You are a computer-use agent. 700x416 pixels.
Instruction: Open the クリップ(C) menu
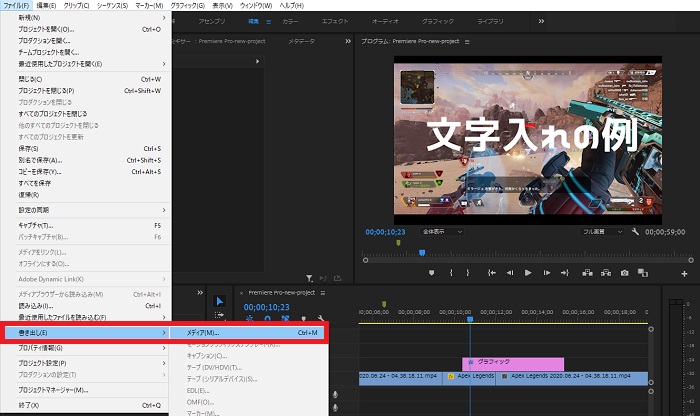point(76,5)
